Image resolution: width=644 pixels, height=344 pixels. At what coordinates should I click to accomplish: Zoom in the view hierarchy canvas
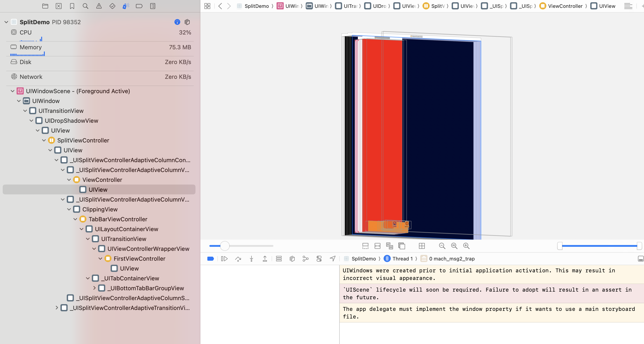(466, 246)
